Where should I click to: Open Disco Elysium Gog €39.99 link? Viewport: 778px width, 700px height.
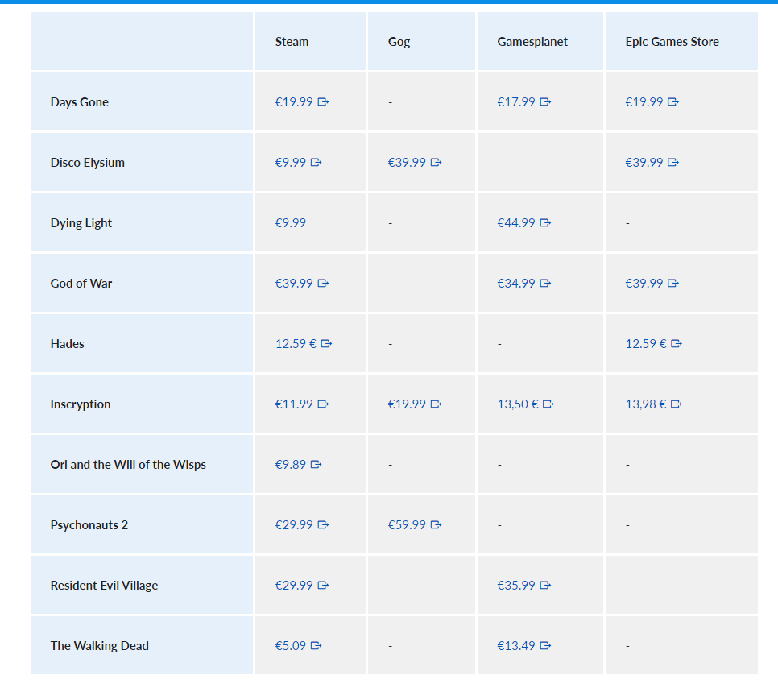tap(415, 162)
